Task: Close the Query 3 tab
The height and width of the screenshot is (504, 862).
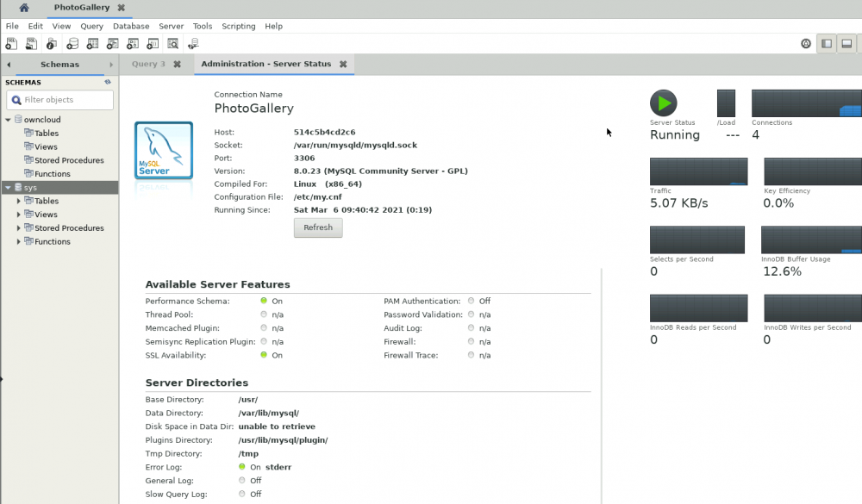Action: point(177,65)
